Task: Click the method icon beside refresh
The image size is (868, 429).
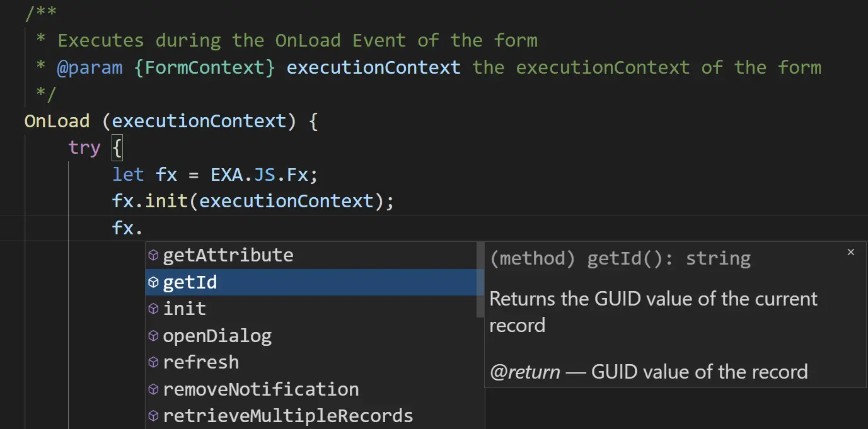Action: [x=153, y=362]
